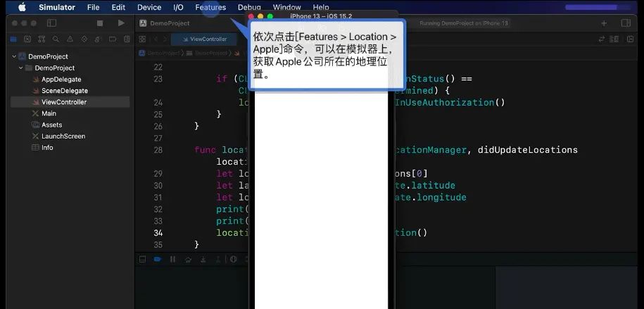Select the ViewController editor tab
The image size is (644, 309).
204,39
